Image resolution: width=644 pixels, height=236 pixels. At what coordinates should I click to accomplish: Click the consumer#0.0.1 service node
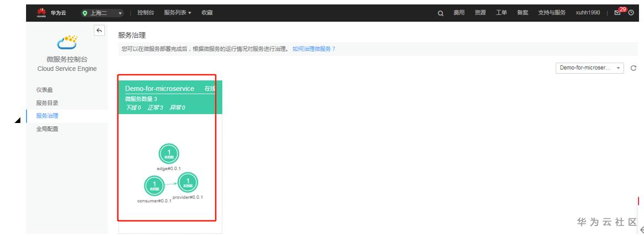(x=155, y=186)
